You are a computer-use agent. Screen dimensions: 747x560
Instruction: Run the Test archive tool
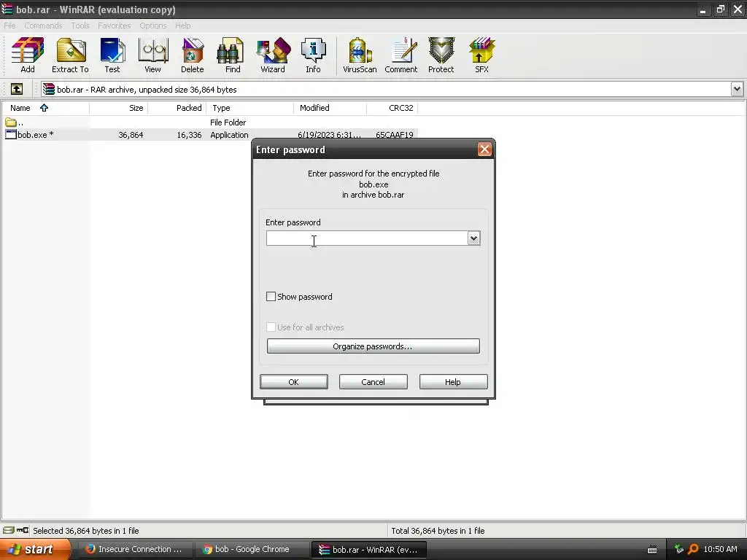tap(112, 55)
